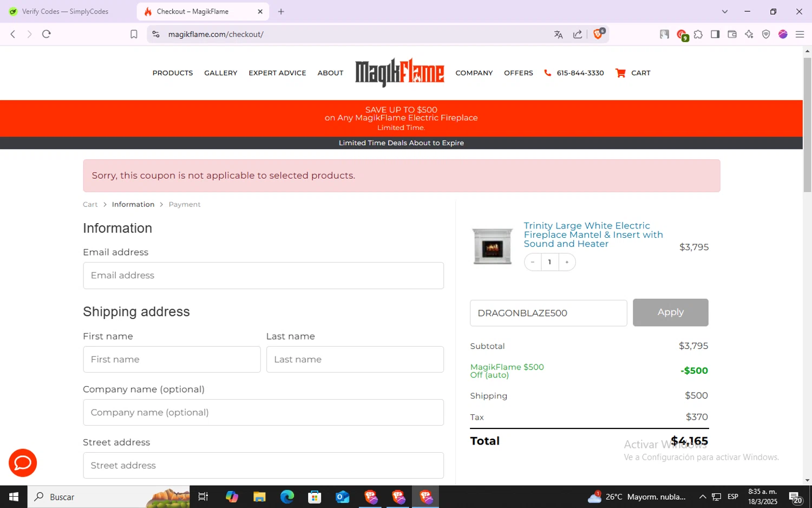Screen dimensions: 812x508
Task: Decrease quantity with the minus button
Action: 533,262
